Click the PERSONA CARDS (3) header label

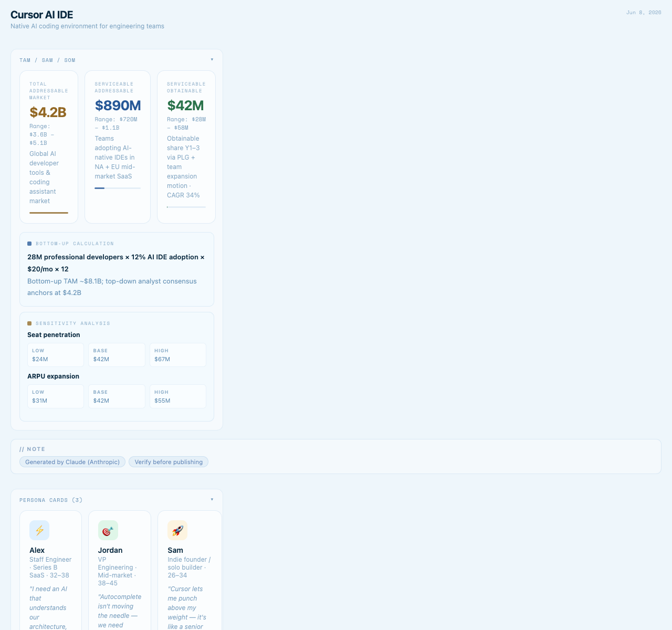click(x=51, y=500)
